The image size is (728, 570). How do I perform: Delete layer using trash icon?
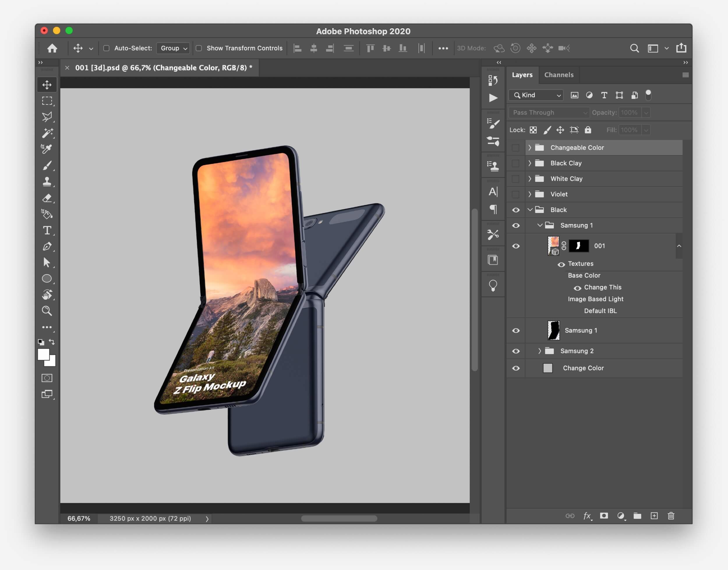pos(671,516)
